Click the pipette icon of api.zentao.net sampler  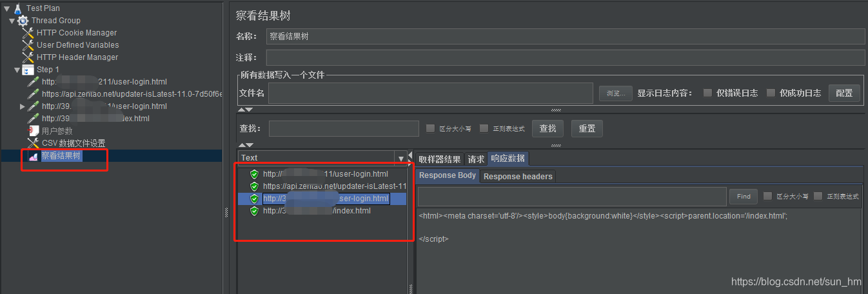(x=33, y=94)
